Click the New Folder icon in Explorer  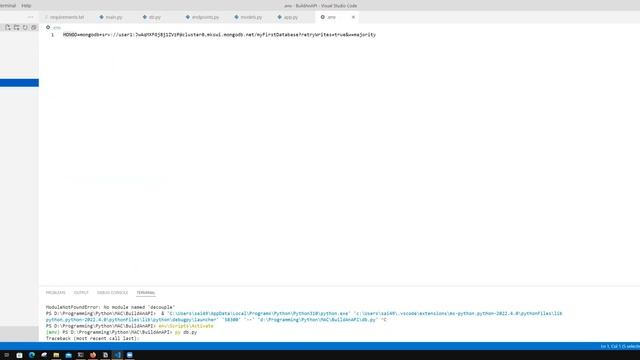pyautogui.click(x=17, y=27)
